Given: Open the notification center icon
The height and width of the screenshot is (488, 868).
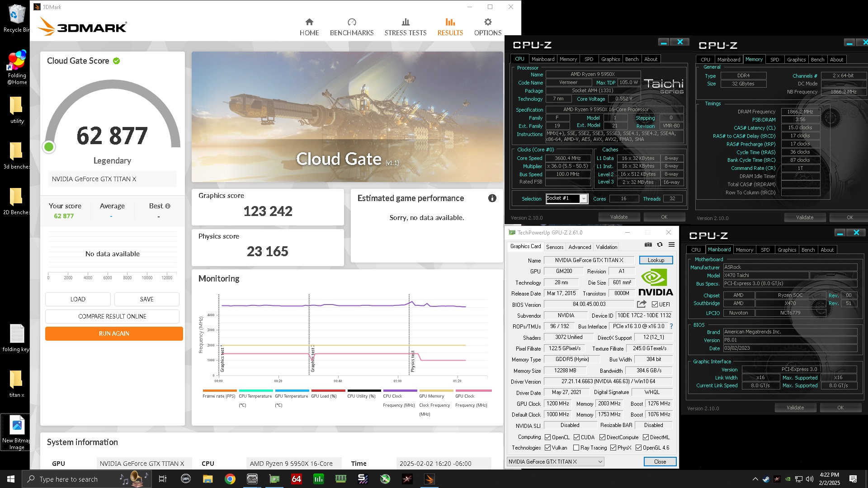Looking at the screenshot, I should [853, 479].
